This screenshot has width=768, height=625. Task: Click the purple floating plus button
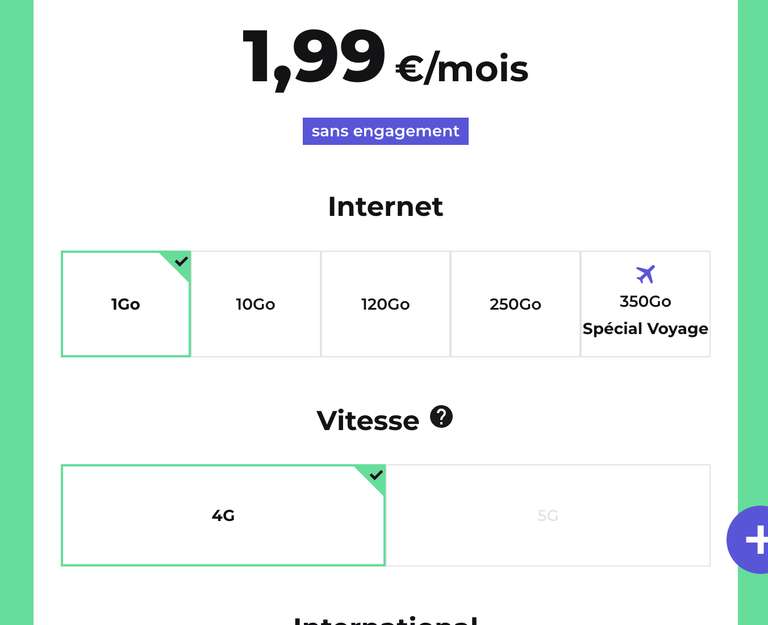pos(752,540)
